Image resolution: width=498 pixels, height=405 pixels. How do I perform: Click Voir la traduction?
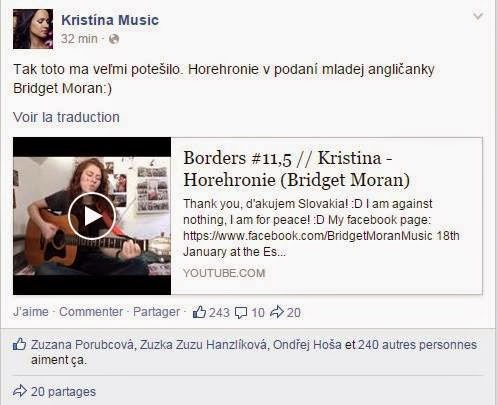coord(66,117)
